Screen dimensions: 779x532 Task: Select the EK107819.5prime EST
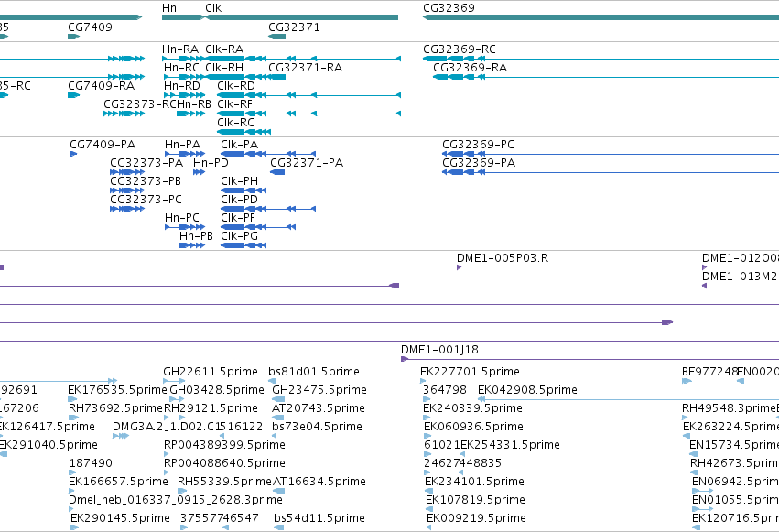click(475, 500)
